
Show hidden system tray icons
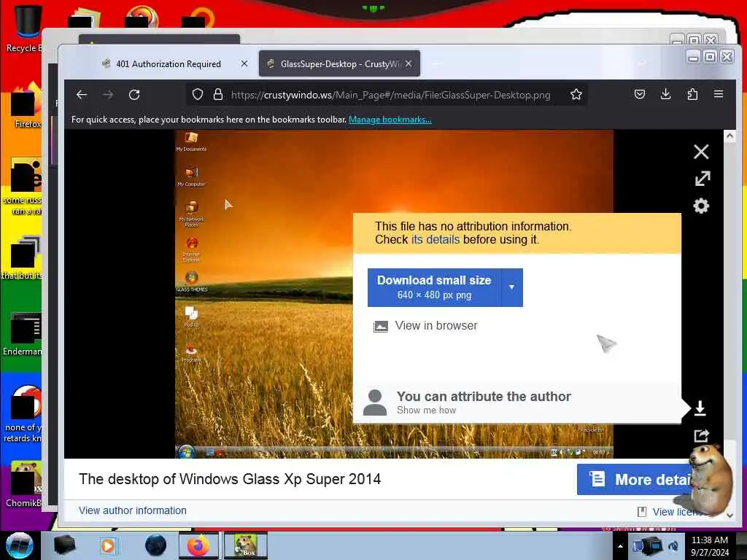(620, 546)
